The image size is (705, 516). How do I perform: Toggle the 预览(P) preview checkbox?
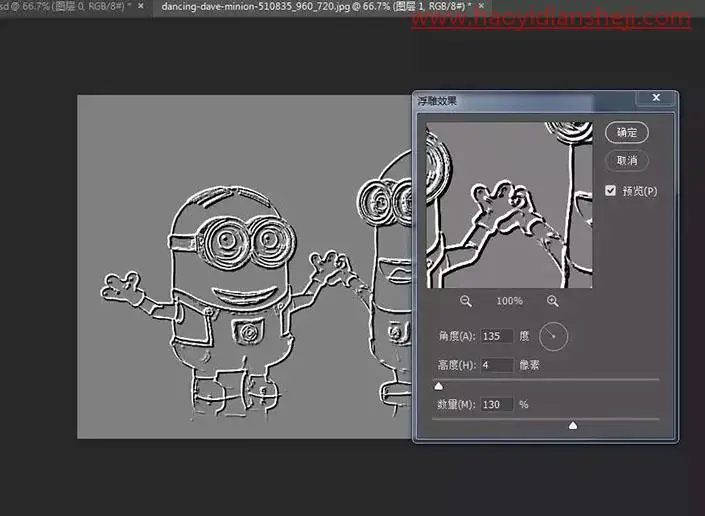tap(610, 191)
